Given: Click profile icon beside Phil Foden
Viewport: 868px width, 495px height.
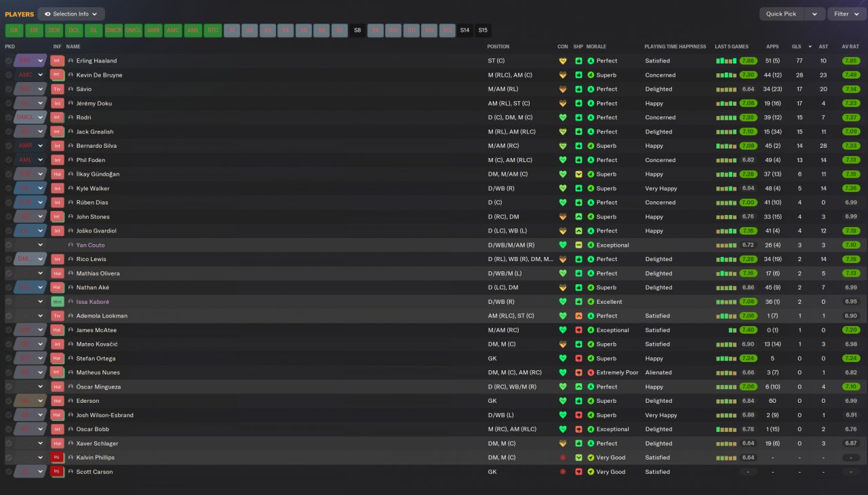Looking at the screenshot, I should [71, 160].
